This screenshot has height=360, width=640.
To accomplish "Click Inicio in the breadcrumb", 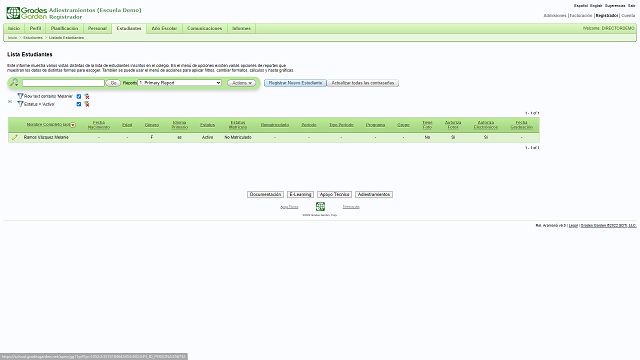I will [x=12, y=38].
